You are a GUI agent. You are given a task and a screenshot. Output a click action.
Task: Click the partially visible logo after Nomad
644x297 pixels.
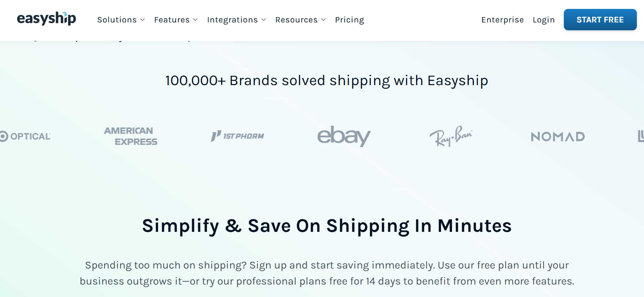[x=640, y=136]
